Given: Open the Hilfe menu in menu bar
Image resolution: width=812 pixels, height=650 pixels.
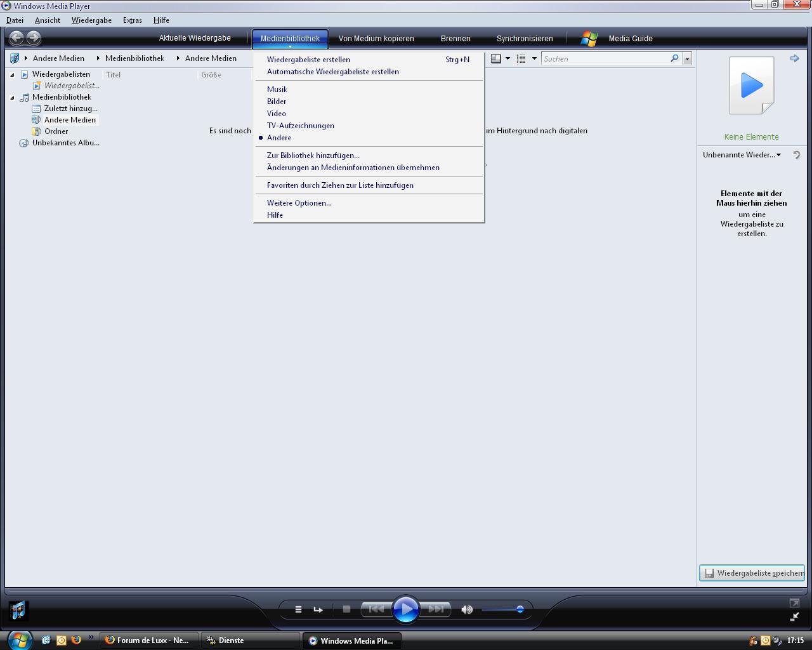Looking at the screenshot, I should click(161, 20).
